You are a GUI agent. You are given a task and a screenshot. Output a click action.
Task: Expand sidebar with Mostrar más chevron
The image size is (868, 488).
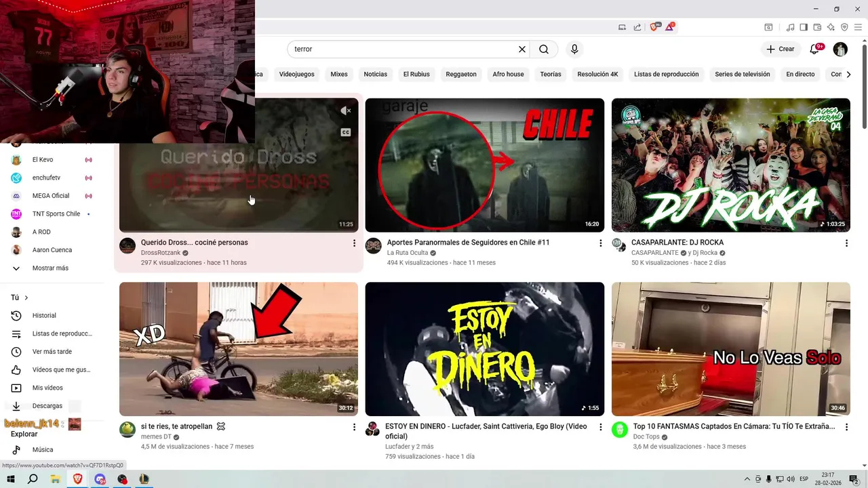[16, 268]
